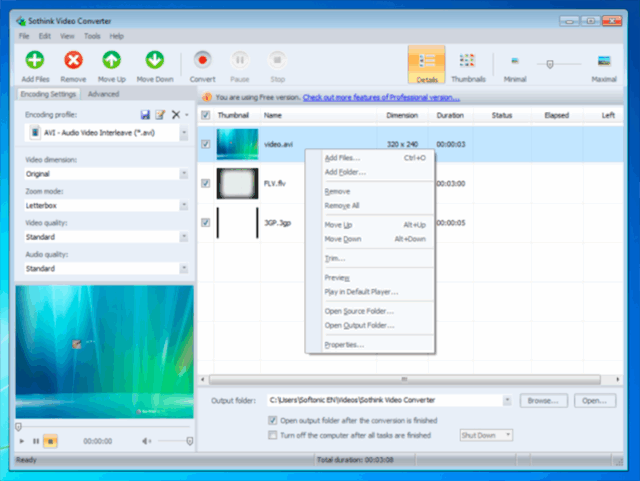Open the Professional version features link
The image size is (640, 481).
[x=381, y=97]
